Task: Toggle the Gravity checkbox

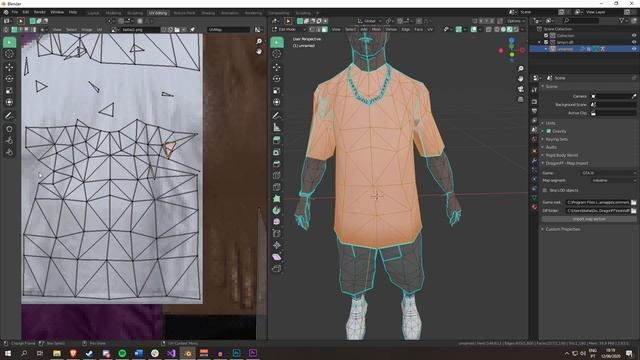Action: click(x=549, y=131)
